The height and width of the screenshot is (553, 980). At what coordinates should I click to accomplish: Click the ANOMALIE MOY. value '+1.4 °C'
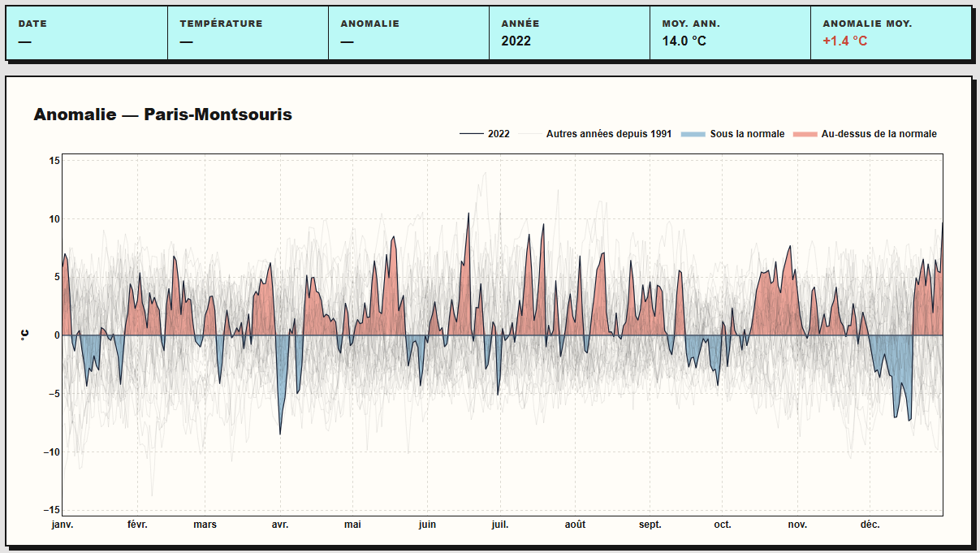[x=844, y=41]
